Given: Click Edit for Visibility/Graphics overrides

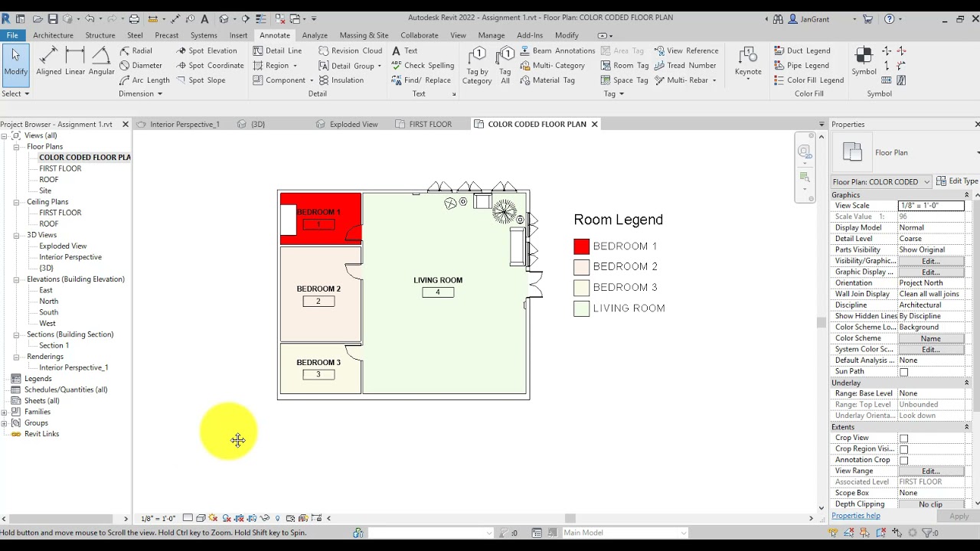Looking at the screenshot, I should pyautogui.click(x=931, y=261).
